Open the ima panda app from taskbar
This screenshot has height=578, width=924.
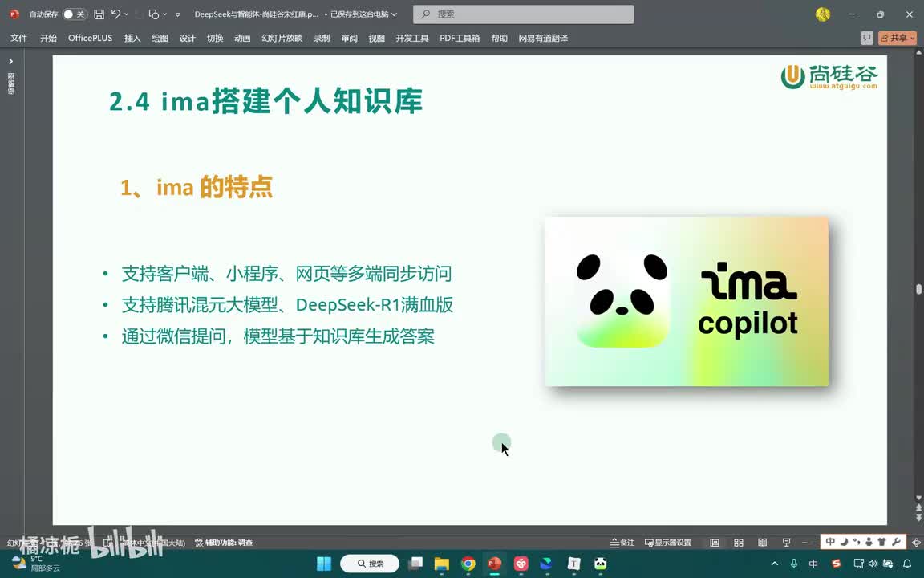click(x=601, y=564)
